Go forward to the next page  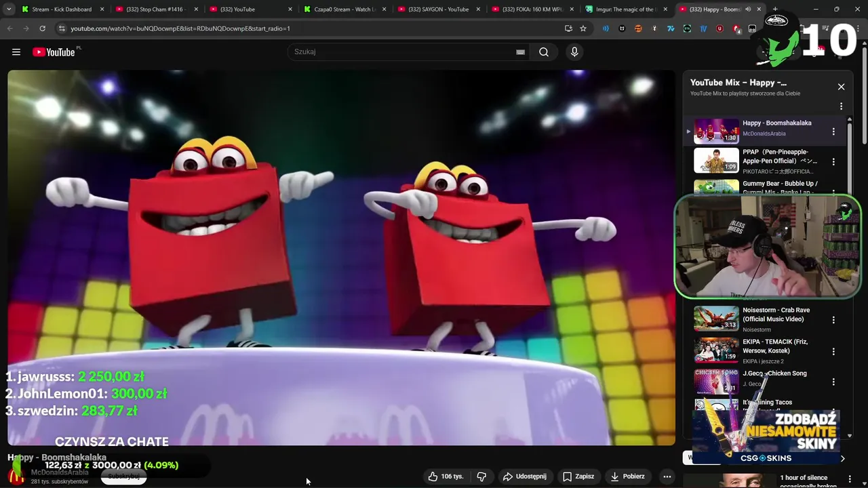(26, 28)
